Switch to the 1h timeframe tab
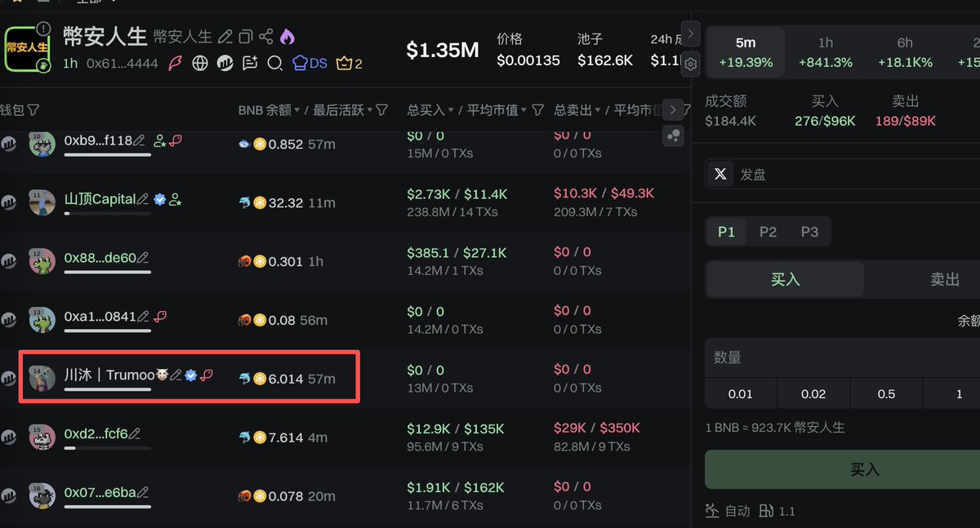The width and height of the screenshot is (980, 528). click(826, 52)
